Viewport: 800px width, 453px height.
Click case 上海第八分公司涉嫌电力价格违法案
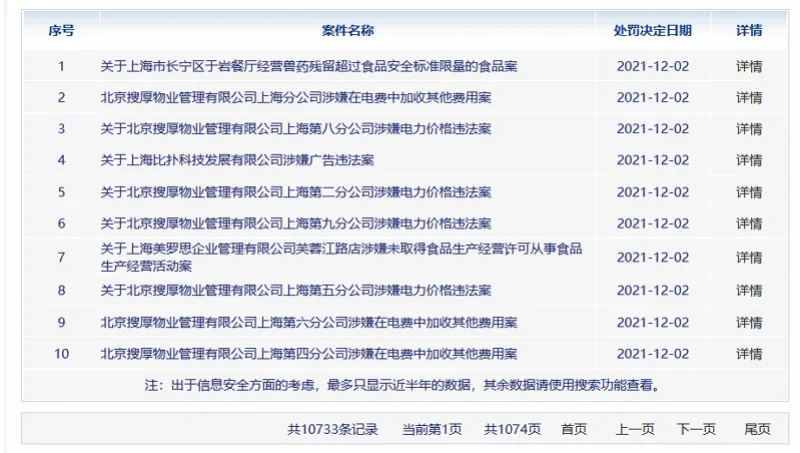[295, 129]
